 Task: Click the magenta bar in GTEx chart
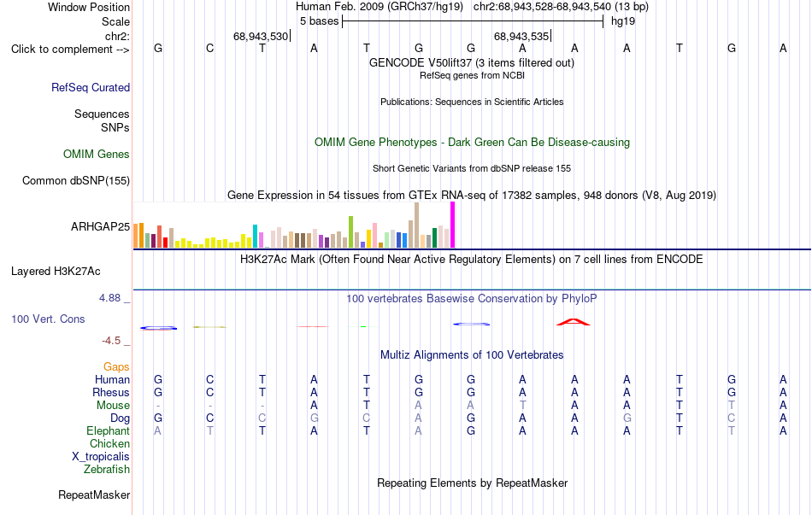(453, 225)
